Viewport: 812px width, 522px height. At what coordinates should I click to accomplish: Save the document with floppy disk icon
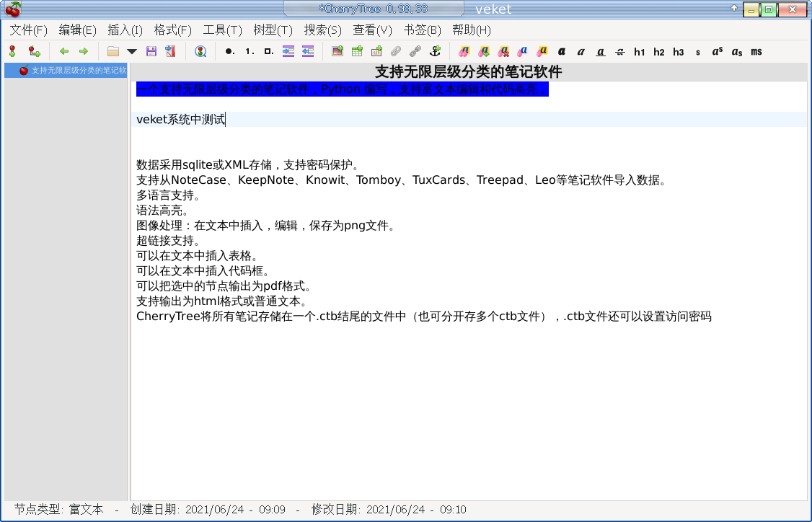coord(151,51)
